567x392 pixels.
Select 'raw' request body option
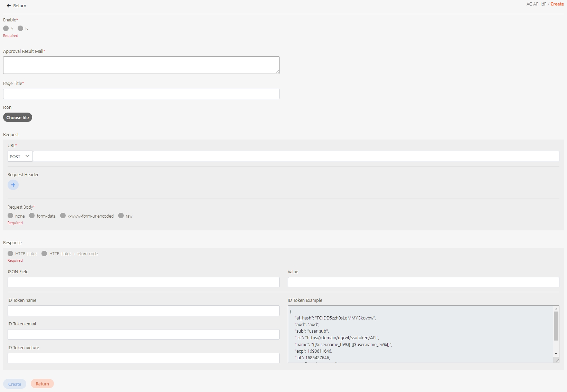tap(121, 216)
